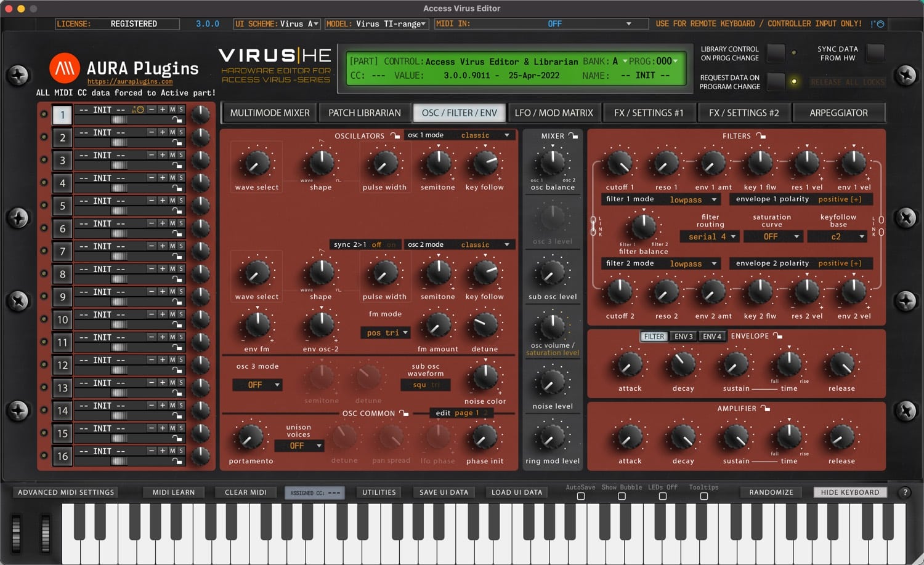Click the OSCILLATORS section lock icon
This screenshot has height=565, width=924.
coord(395,135)
